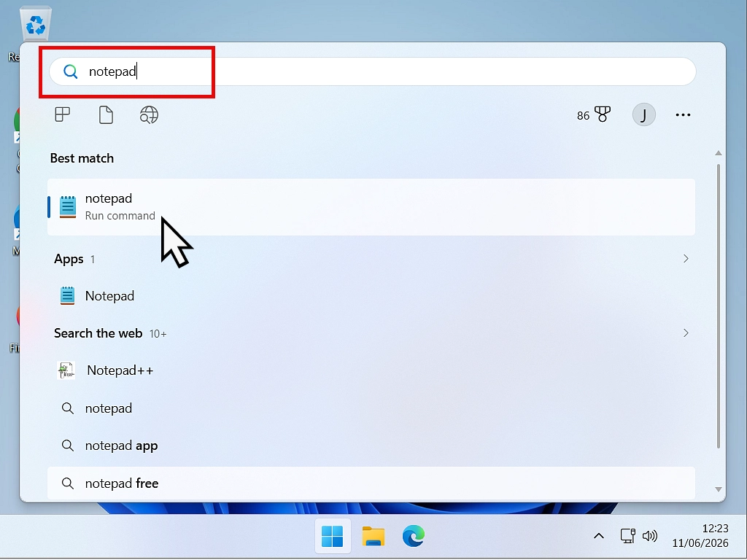Filter results by Apps icon
Viewport: 747px width, 560px height.
point(63,114)
